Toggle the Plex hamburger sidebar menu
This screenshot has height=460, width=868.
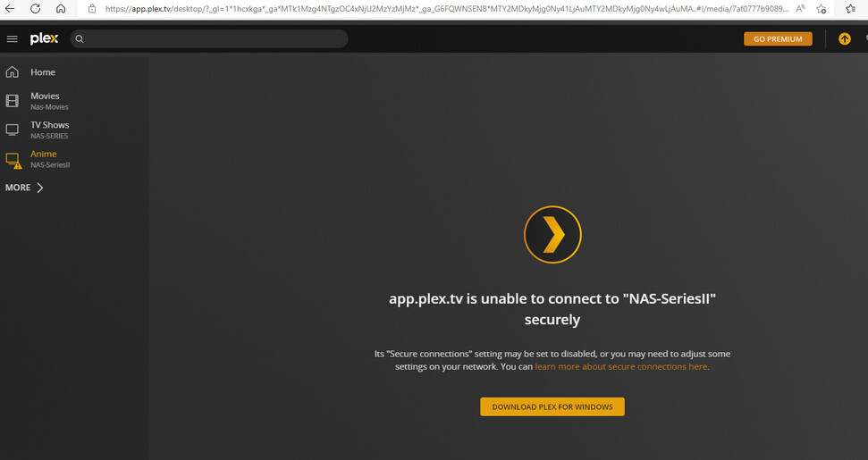(12, 38)
